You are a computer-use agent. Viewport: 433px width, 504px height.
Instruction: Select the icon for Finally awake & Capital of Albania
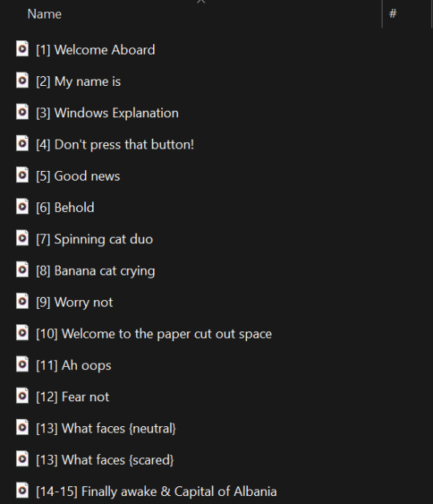coord(22,490)
